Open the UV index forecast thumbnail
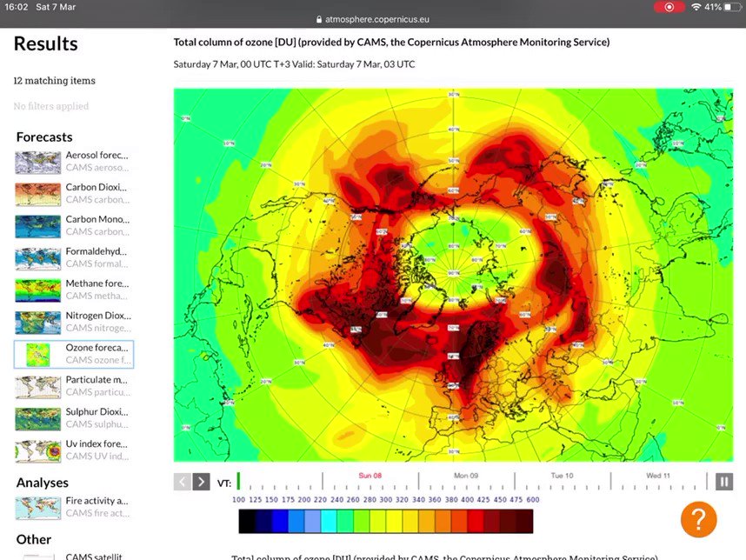746x560 pixels. click(x=37, y=451)
